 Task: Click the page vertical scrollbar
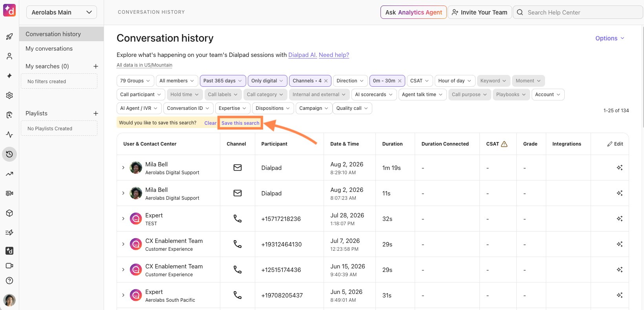click(642, 77)
